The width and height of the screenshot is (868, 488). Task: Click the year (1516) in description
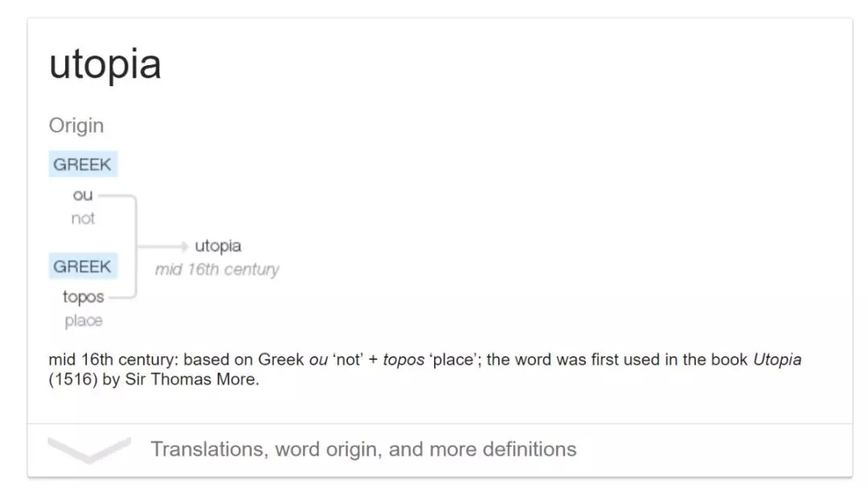(x=72, y=380)
